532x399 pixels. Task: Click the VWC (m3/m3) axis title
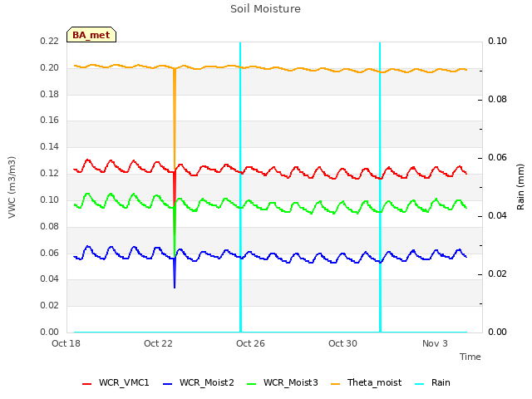tap(12, 187)
